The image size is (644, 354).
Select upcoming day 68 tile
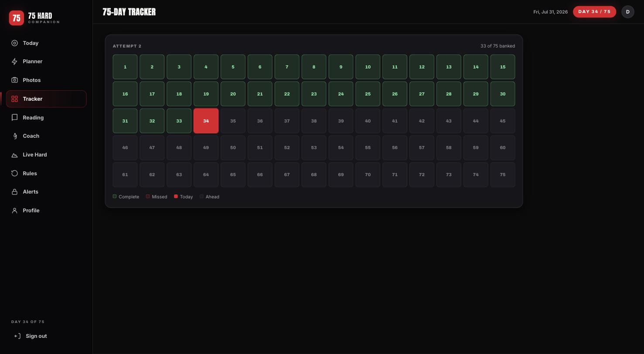pyautogui.click(x=314, y=174)
